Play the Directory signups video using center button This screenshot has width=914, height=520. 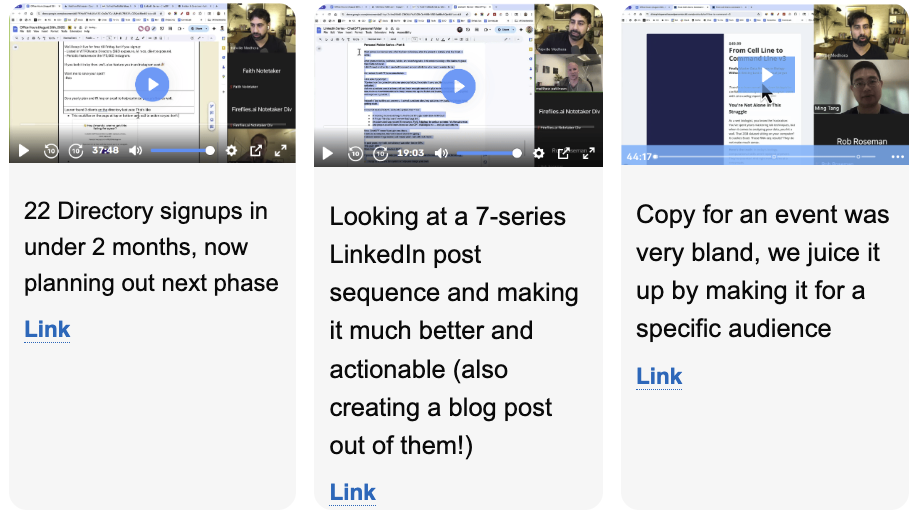(x=152, y=85)
